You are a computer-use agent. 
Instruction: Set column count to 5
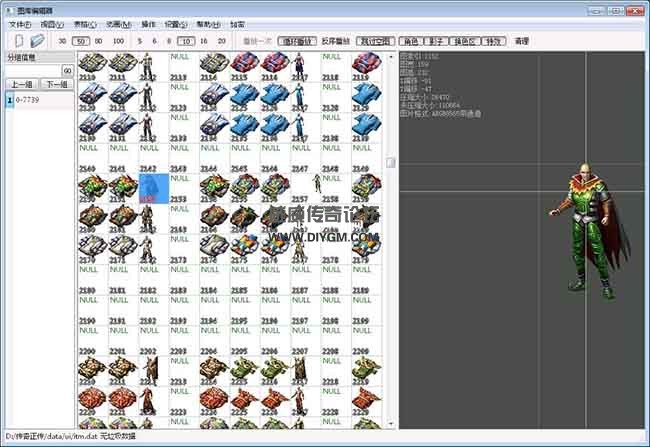[140, 41]
